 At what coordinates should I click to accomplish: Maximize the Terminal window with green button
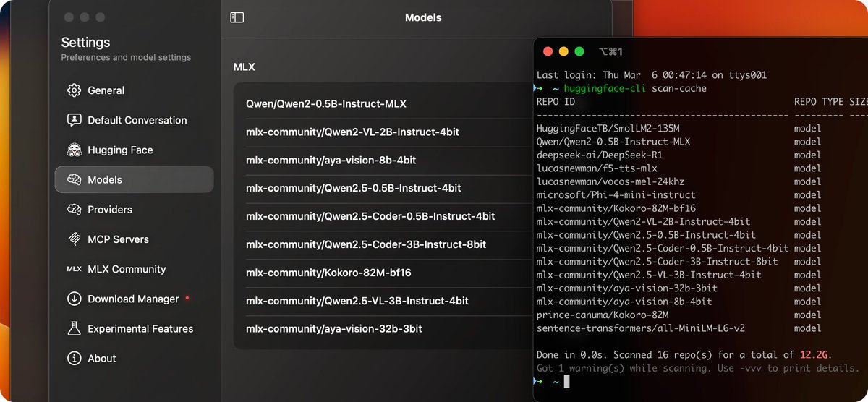point(579,51)
